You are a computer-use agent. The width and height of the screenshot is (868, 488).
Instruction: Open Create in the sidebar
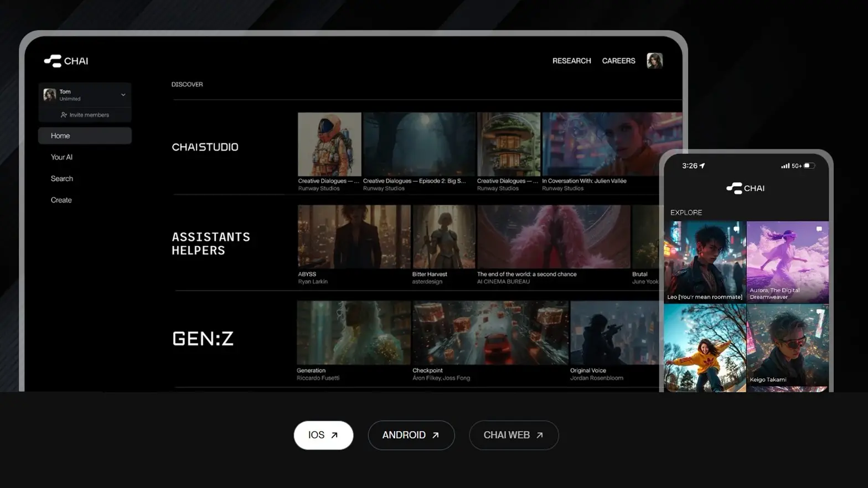point(61,200)
